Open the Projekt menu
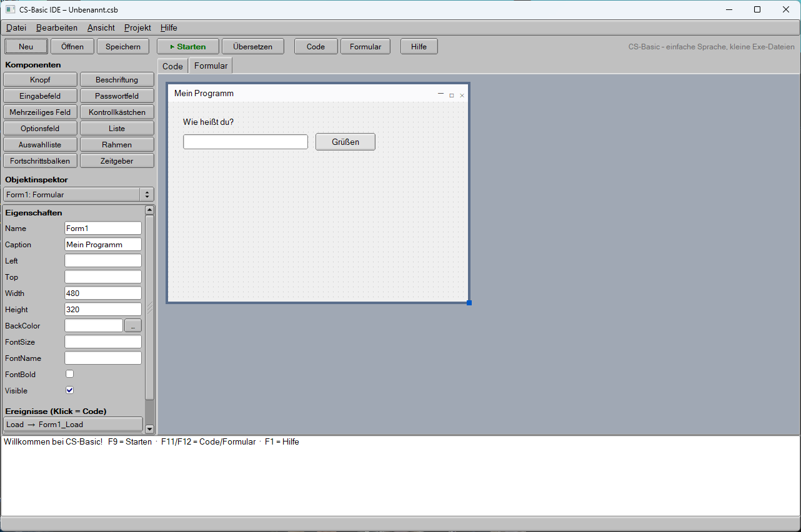The height and width of the screenshot is (532, 801). 137,27
